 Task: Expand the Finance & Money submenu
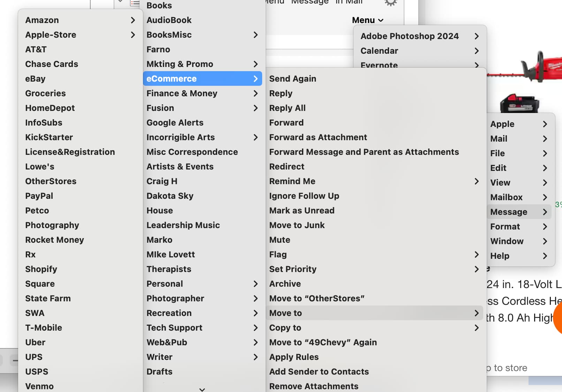[x=203, y=93]
